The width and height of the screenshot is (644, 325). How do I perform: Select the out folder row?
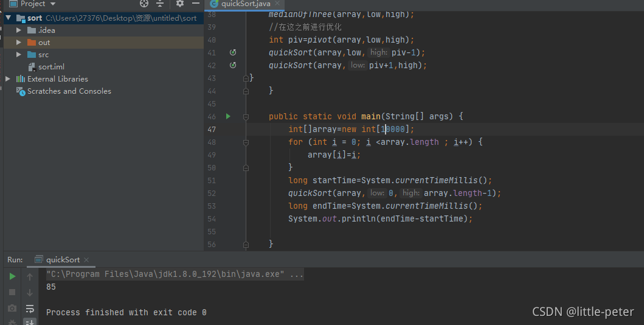(103, 43)
